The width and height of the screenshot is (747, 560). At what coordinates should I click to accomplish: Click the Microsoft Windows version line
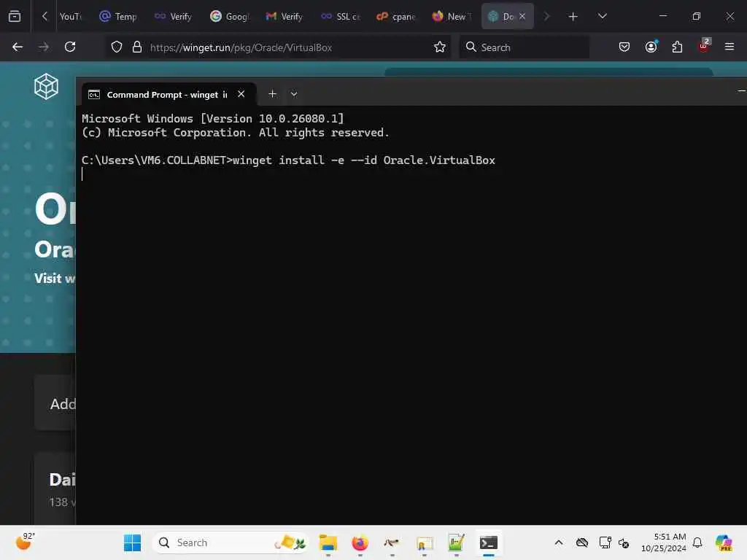click(212, 119)
